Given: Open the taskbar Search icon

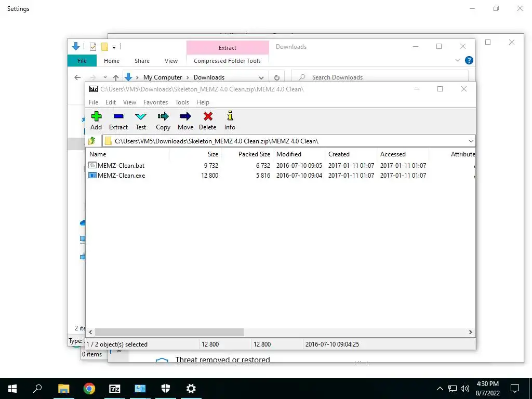Looking at the screenshot, I should pyautogui.click(x=37, y=389).
